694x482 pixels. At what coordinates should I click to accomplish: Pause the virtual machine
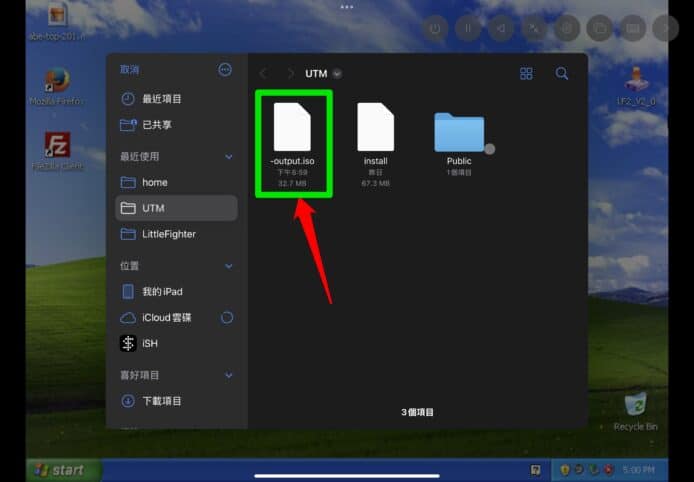click(467, 29)
